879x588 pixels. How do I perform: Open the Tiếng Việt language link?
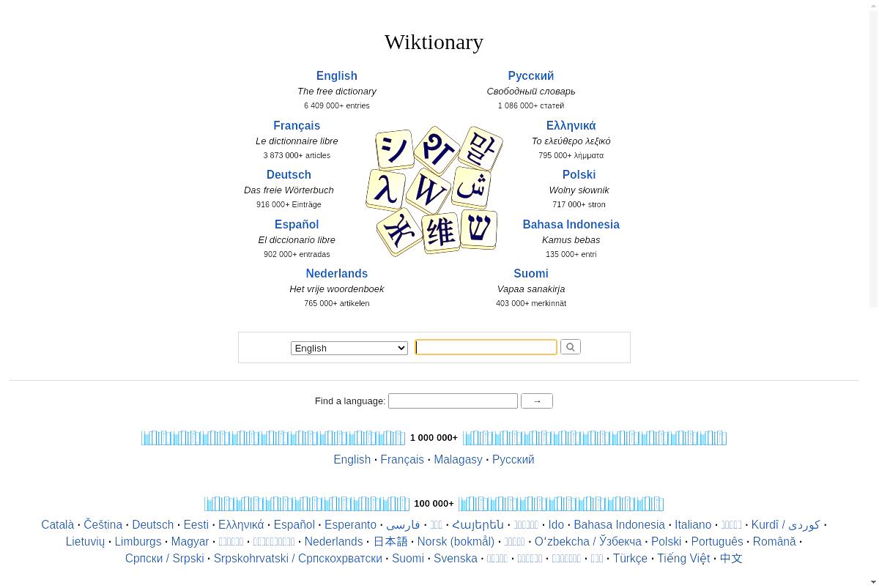(x=683, y=559)
